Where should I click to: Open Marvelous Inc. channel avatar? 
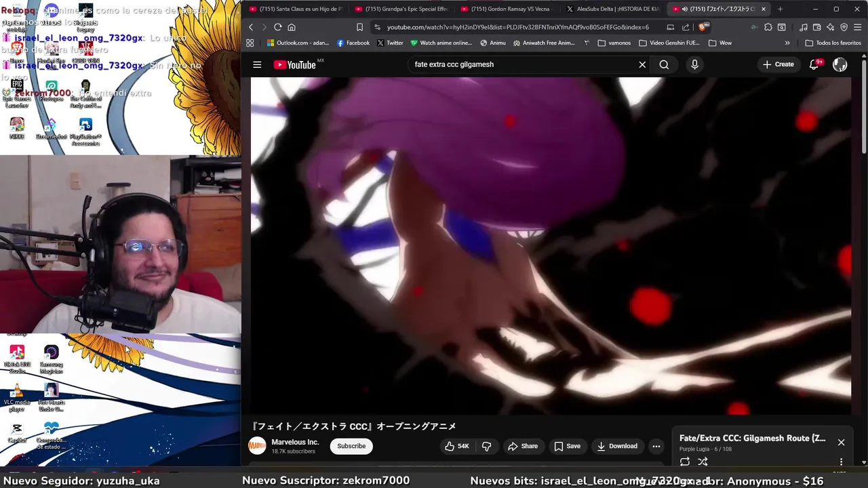click(257, 445)
